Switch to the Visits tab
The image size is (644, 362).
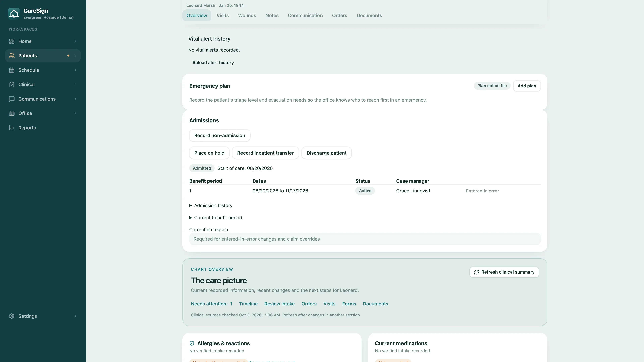[x=223, y=15]
